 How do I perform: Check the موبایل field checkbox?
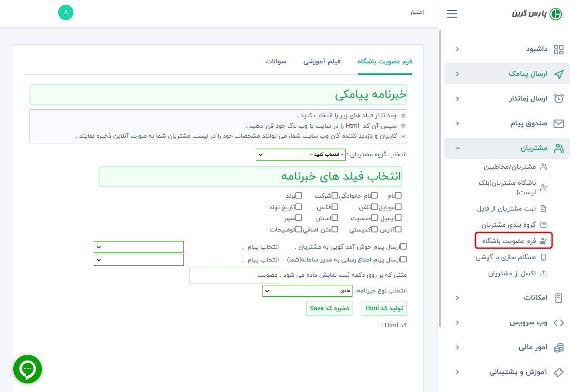click(399, 207)
